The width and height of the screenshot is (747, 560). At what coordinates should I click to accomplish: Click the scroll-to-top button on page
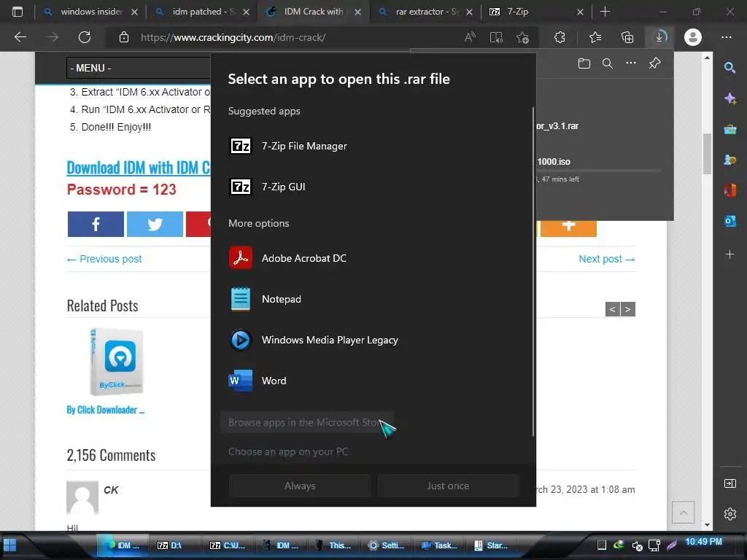683,513
